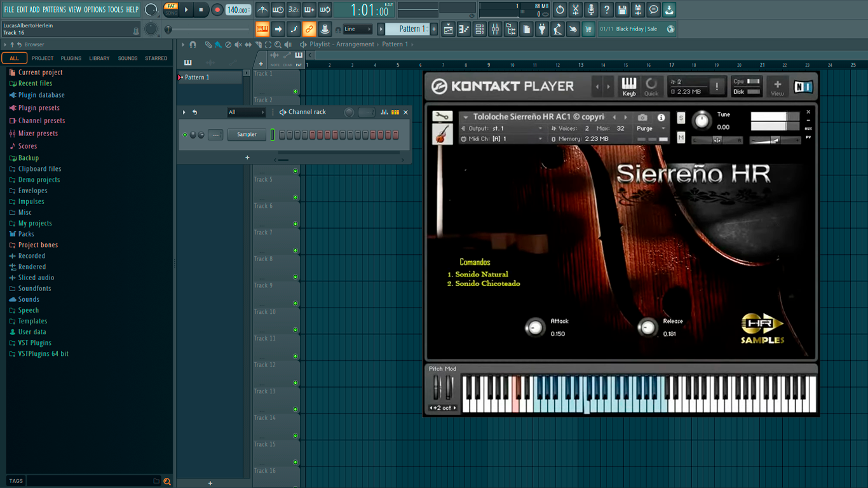Add a channel with plus button
868x488 pixels.
click(247, 158)
